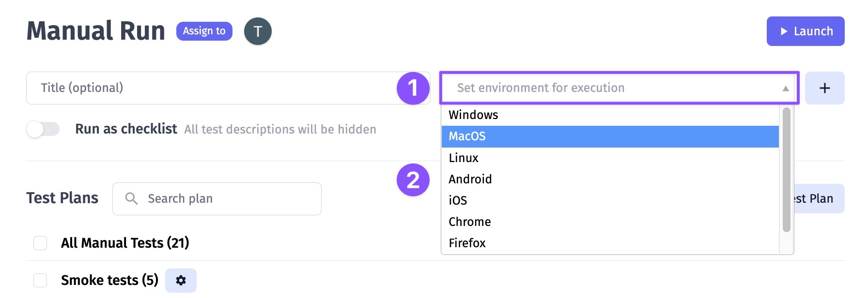This screenshot has height=298, width=868.
Task: Click the purple step 1 badge
Action: [413, 88]
